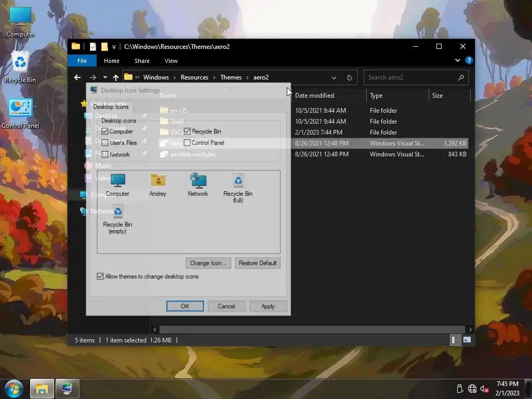Click the search magnifier icon
Screen dimensions: 532x399
pos(461,78)
